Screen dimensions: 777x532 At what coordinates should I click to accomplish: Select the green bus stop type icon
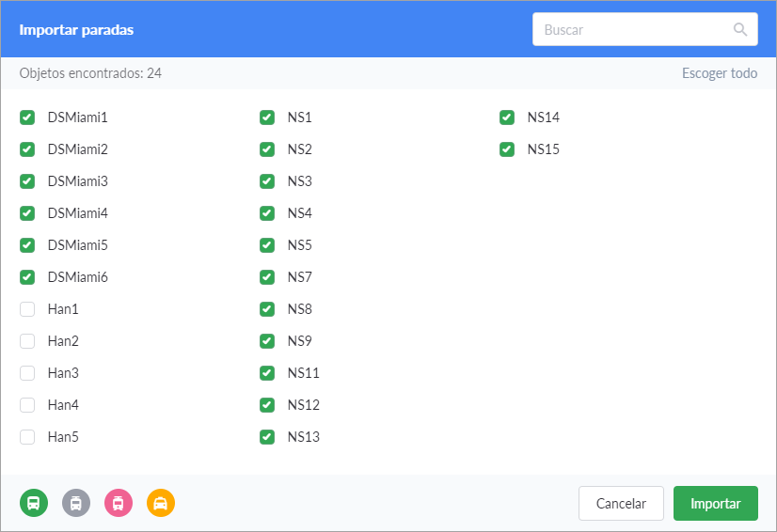(x=34, y=503)
